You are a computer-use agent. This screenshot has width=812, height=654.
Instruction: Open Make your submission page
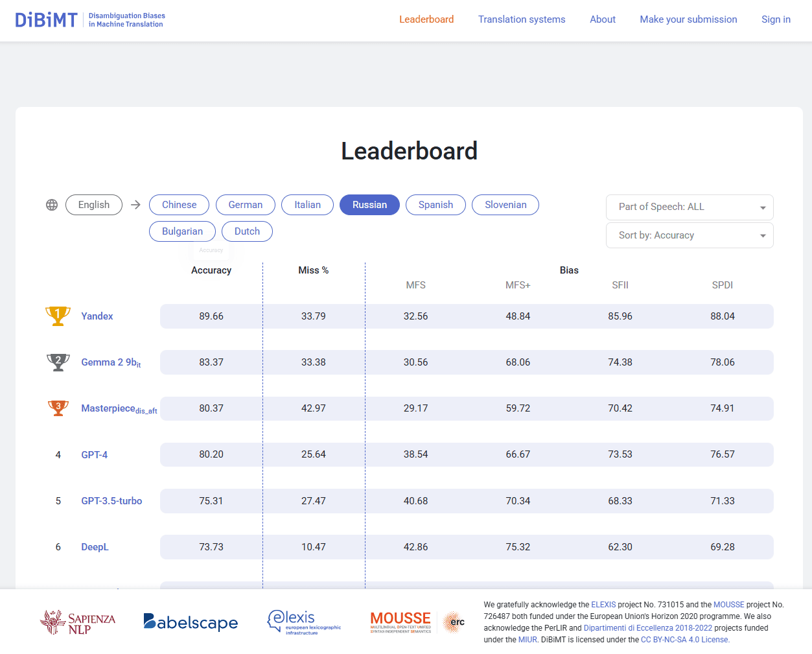coord(688,19)
